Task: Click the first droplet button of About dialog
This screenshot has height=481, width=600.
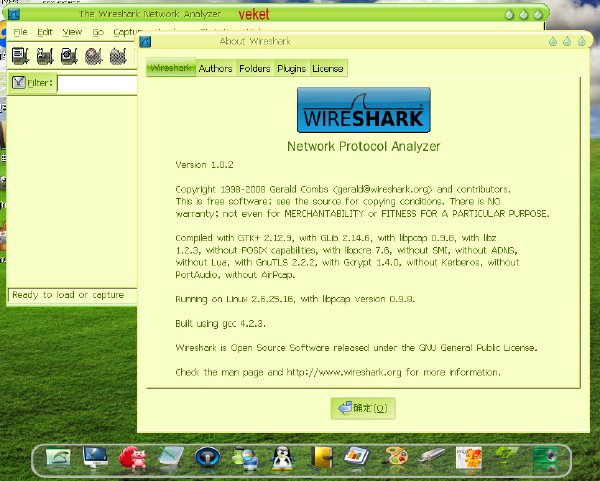Action: click(x=553, y=41)
